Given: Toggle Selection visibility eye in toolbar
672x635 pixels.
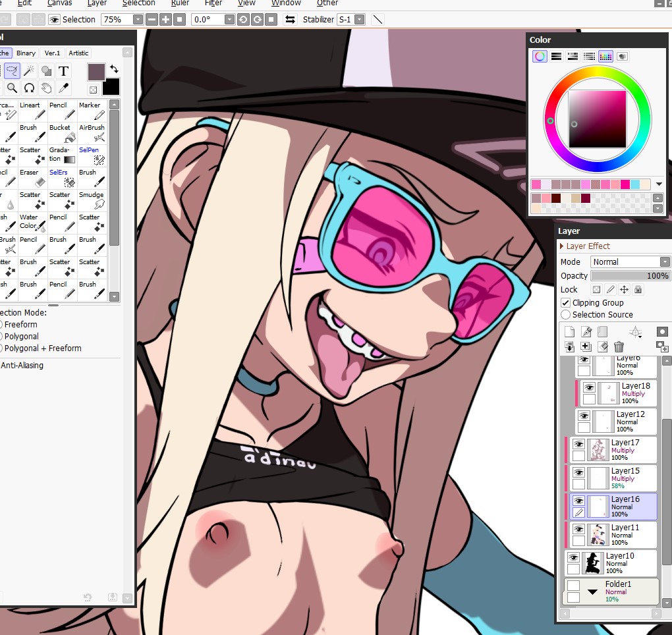Looking at the screenshot, I should pyautogui.click(x=54, y=19).
